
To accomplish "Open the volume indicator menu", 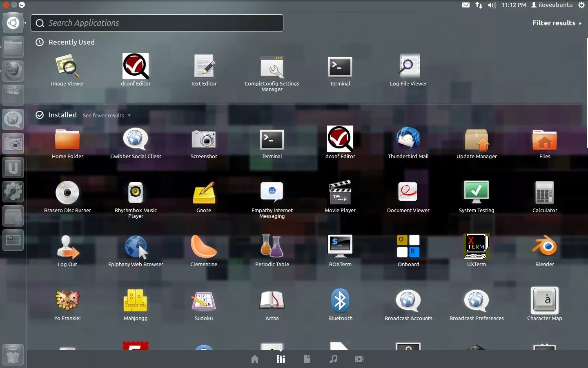I will (492, 5).
